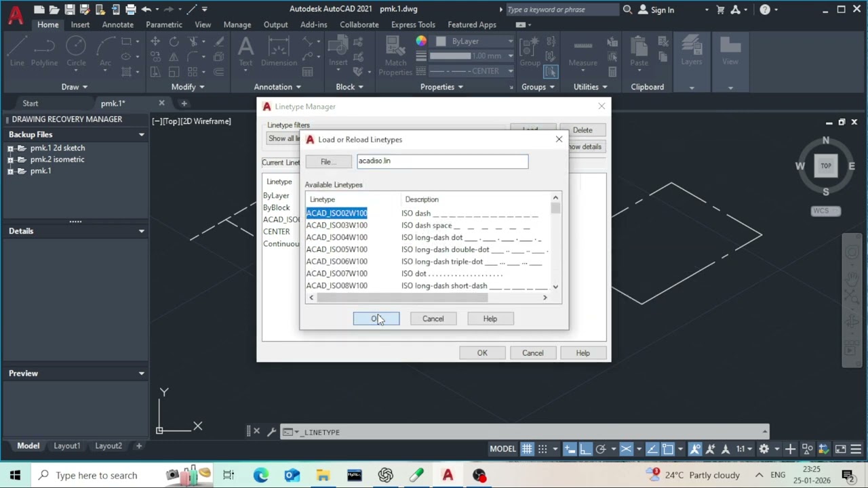Open the WCS dropdown under the ViewCube
The width and height of the screenshot is (868, 488).
tap(826, 211)
